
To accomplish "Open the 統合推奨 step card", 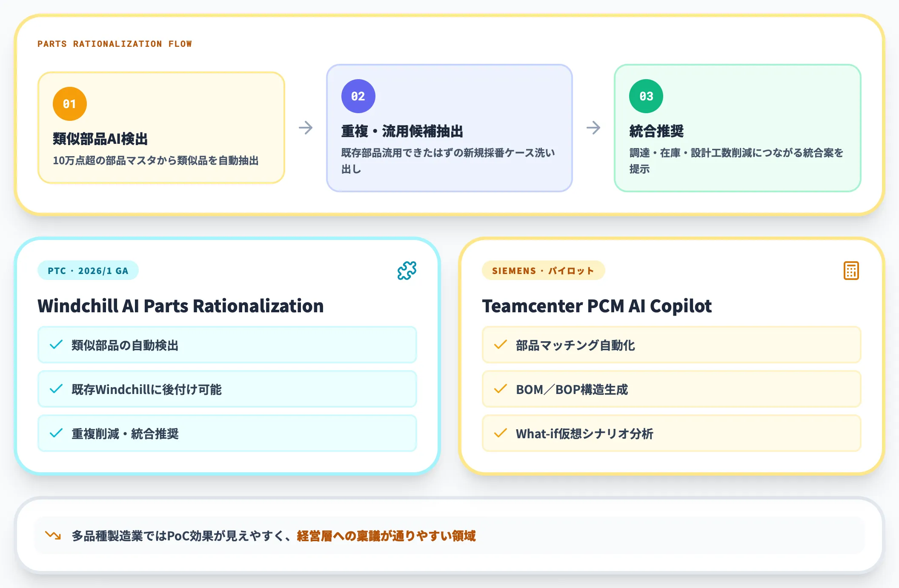I will 738,128.
